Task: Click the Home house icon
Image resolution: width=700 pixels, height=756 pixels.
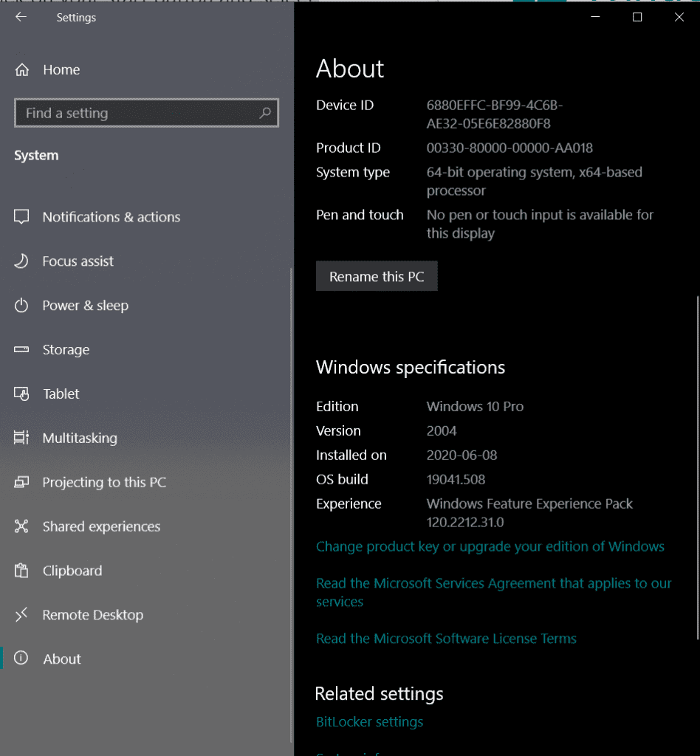Action: (x=21, y=70)
